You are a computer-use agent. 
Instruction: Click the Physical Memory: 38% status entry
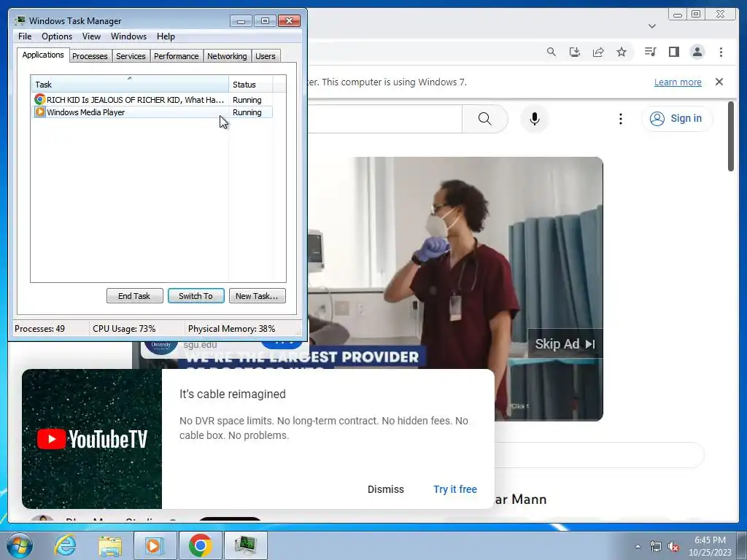pos(231,329)
